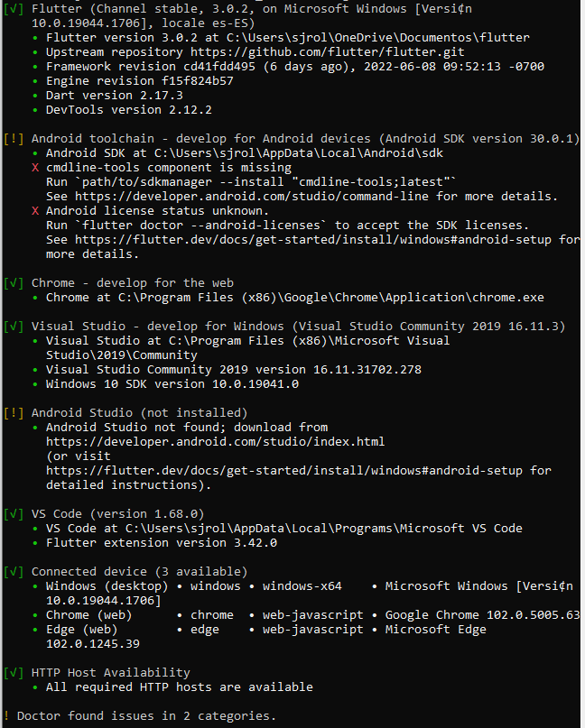Viewport: 585px width, 728px height.
Task: Click the checkmark beside Visual Studio section
Action: (13, 326)
